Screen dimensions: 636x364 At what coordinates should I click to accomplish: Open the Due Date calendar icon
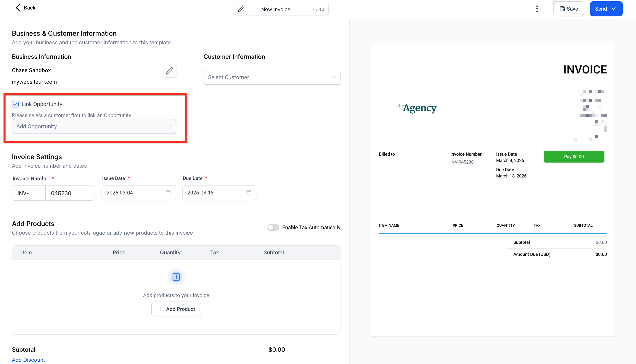tap(248, 192)
